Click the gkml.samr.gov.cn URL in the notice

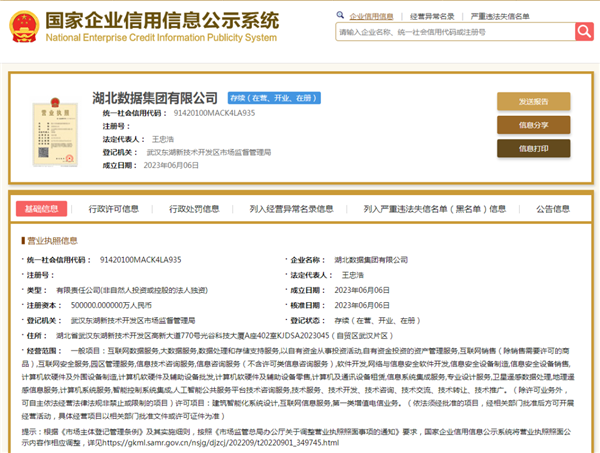[220, 443]
